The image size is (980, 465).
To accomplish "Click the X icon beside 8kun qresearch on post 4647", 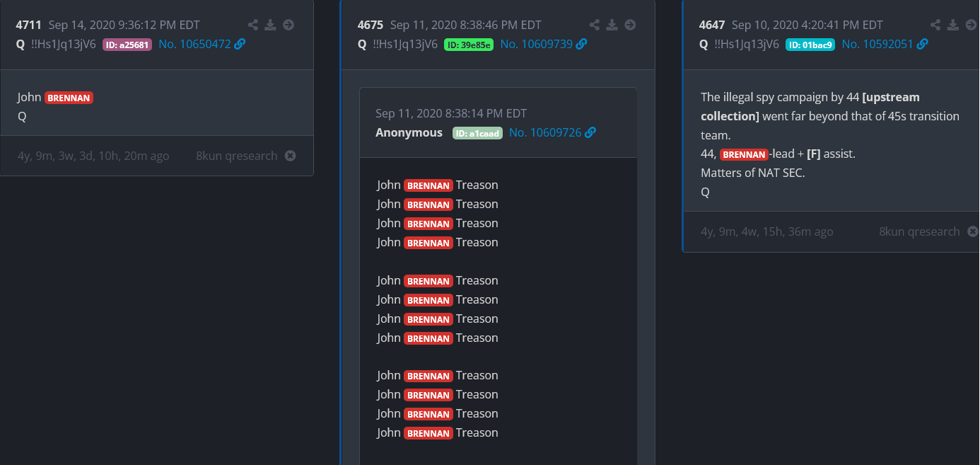I will click(973, 231).
